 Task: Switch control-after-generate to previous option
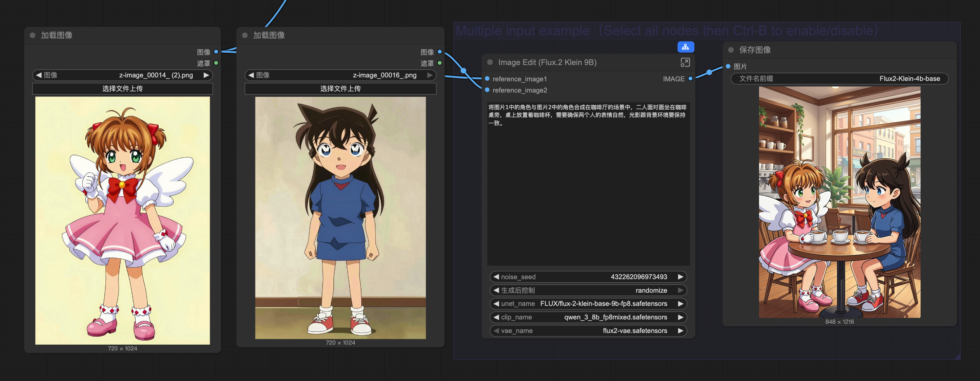pos(496,290)
